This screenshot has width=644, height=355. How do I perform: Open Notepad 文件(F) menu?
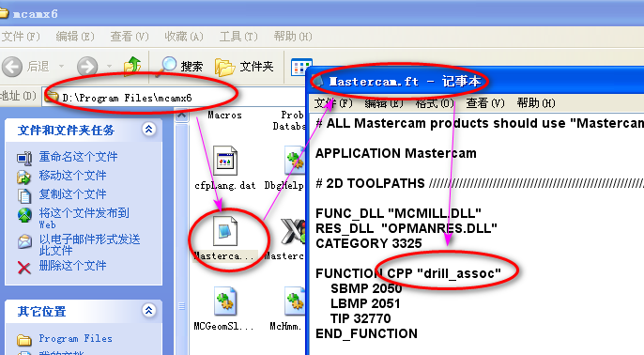click(x=333, y=102)
